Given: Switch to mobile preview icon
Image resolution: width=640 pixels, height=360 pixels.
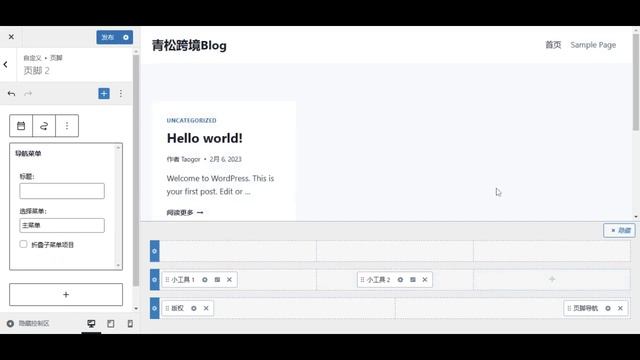Looking at the screenshot, I should pyautogui.click(x=130, y=324).
